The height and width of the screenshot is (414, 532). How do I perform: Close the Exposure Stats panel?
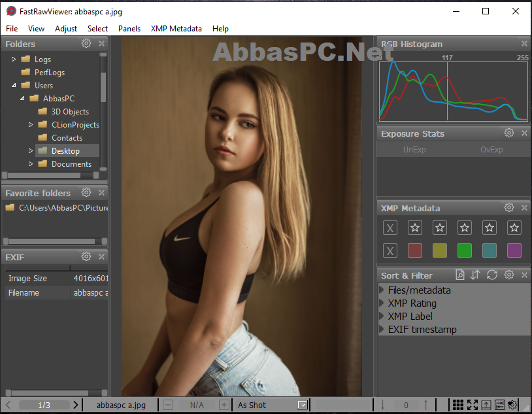pyautogui.click(x=524, y=133)
